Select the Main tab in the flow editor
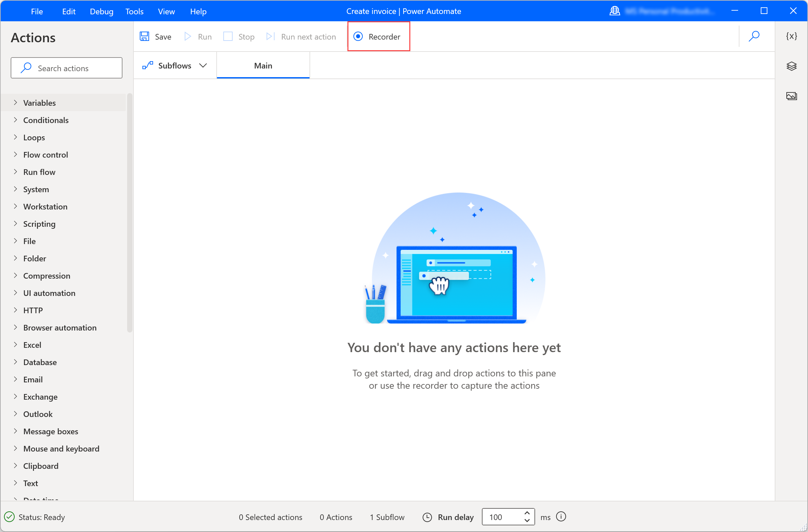The width and height of the screenshot is (808, 532). (x=263, y=65)
